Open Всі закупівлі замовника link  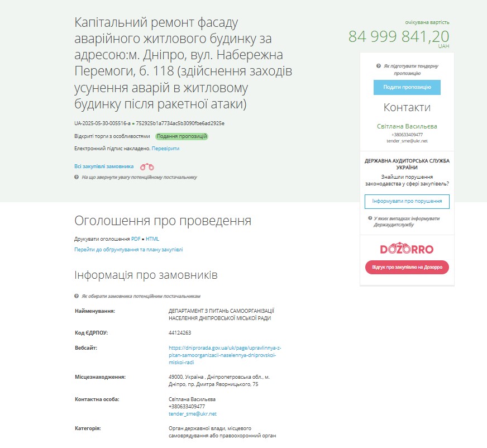104,166
